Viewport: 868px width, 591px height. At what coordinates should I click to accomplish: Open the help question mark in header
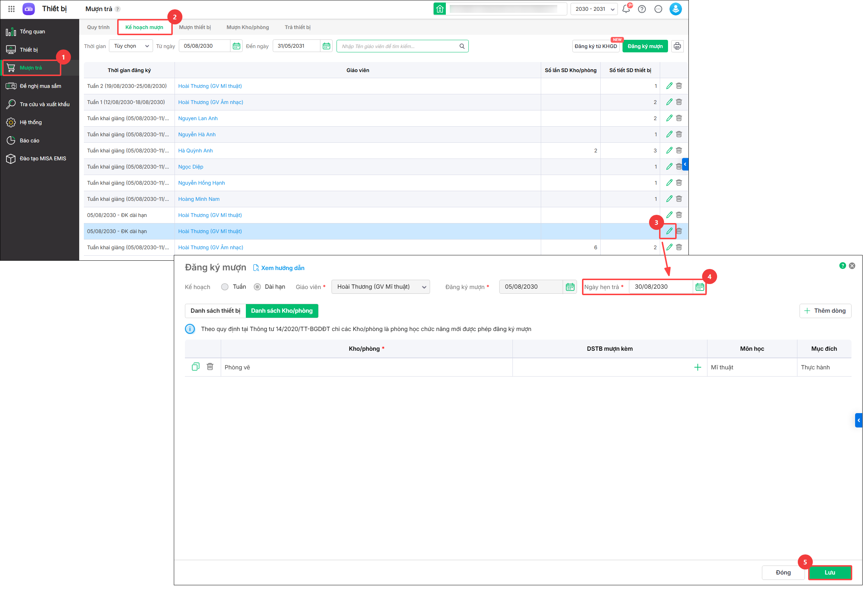pos(642,9)
